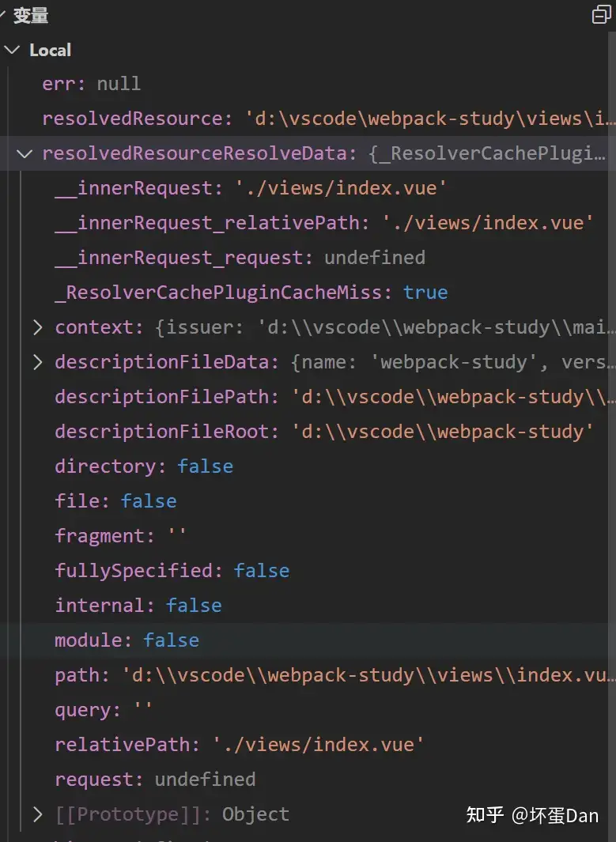Expand the context object entry
The image size is (616, 842).
(x=38, y=327)
